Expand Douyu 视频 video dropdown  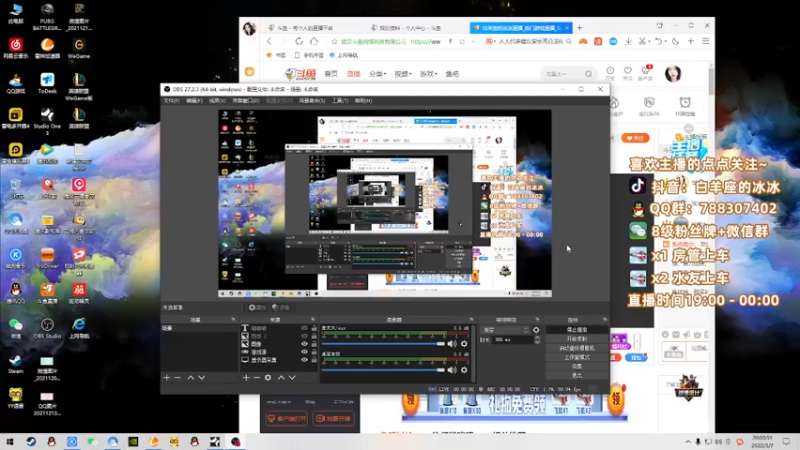[403, 74]
